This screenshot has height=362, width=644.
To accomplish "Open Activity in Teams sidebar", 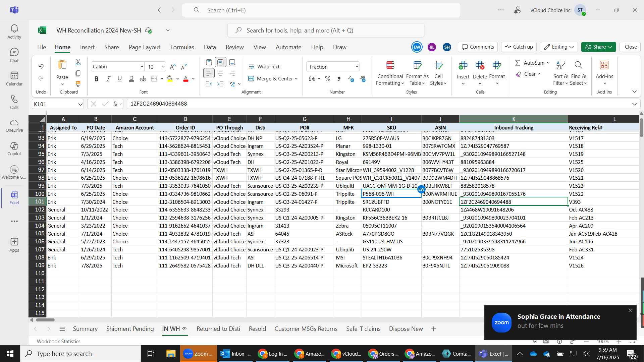I will [14, 32].
